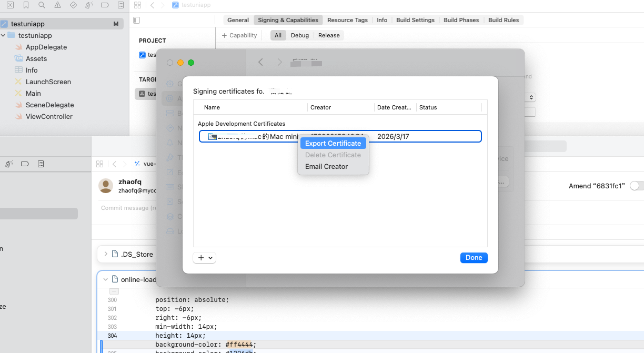Open the Build Phases tab

click(461, 20)
